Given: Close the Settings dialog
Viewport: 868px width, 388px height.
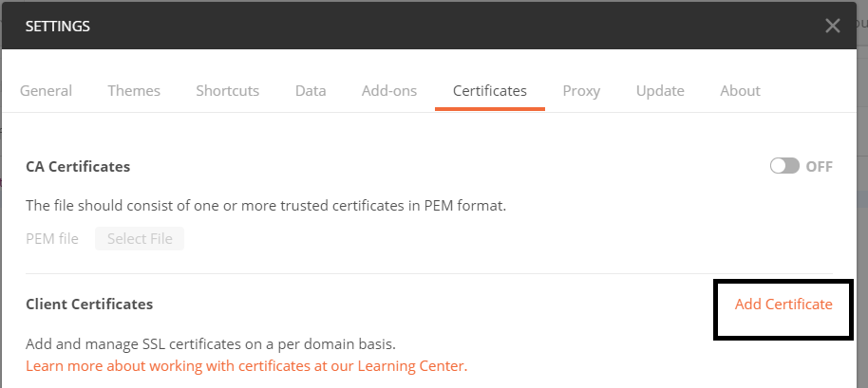Looking at the screenshot, I should (833, 26).
